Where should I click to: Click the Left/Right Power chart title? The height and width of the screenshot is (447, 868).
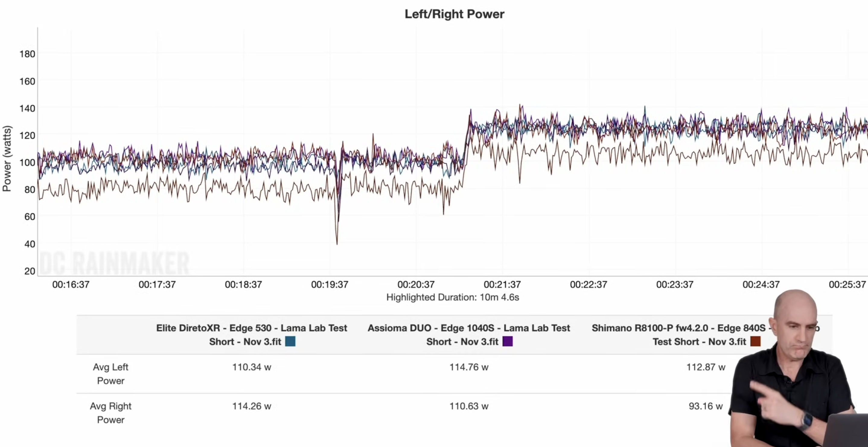tap(454, 14)
